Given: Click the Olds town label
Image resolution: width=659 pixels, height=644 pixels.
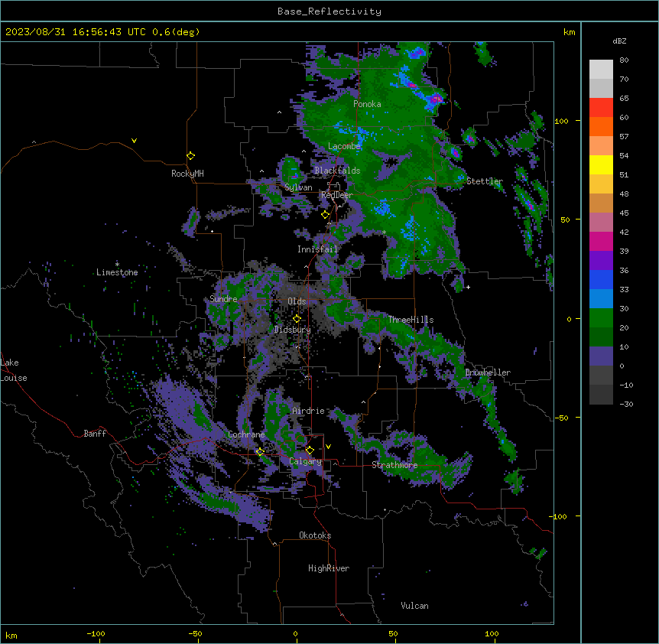Looking at the screenshot, I should (x=297, y=301).
